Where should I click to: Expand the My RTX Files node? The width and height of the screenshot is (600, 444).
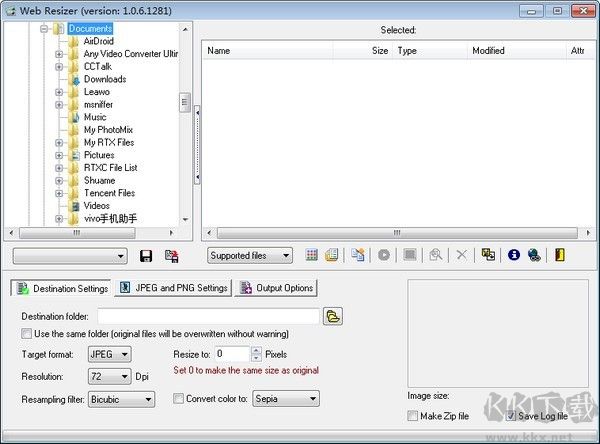[59, 142]
